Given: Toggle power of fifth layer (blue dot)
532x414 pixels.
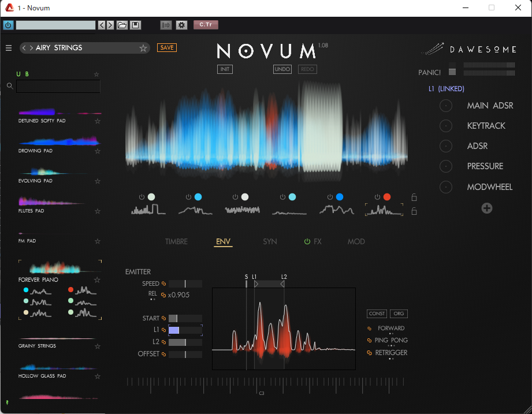Looking at the screenshot, I should point(330,197).
